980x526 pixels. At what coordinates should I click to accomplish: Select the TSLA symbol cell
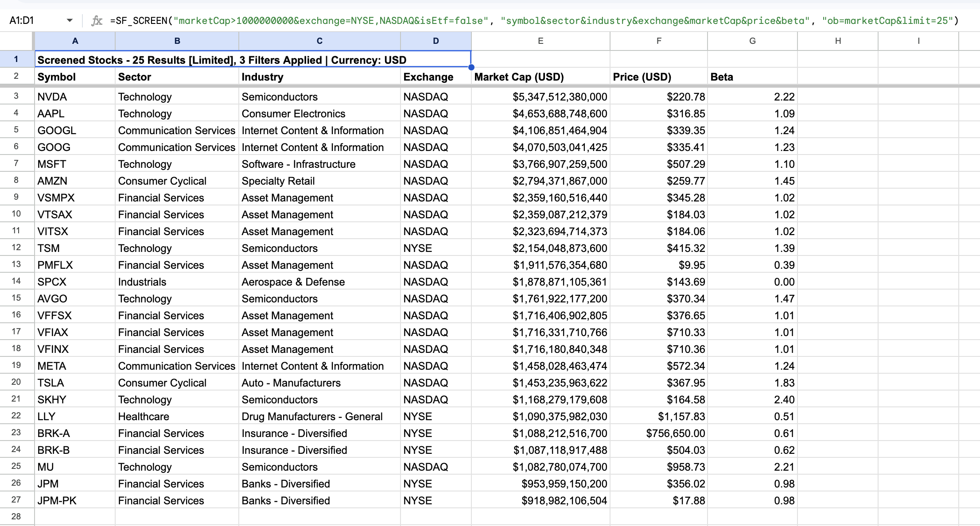coord(75,383)
